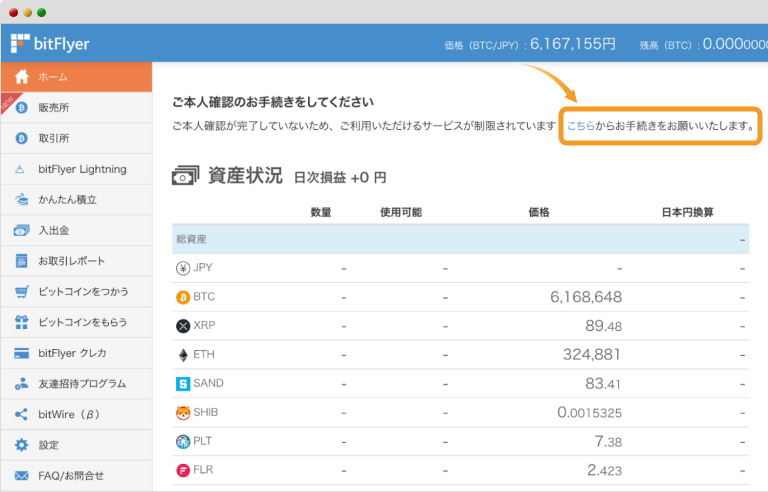Open FAQ/お問合せ page

(76, 476)
